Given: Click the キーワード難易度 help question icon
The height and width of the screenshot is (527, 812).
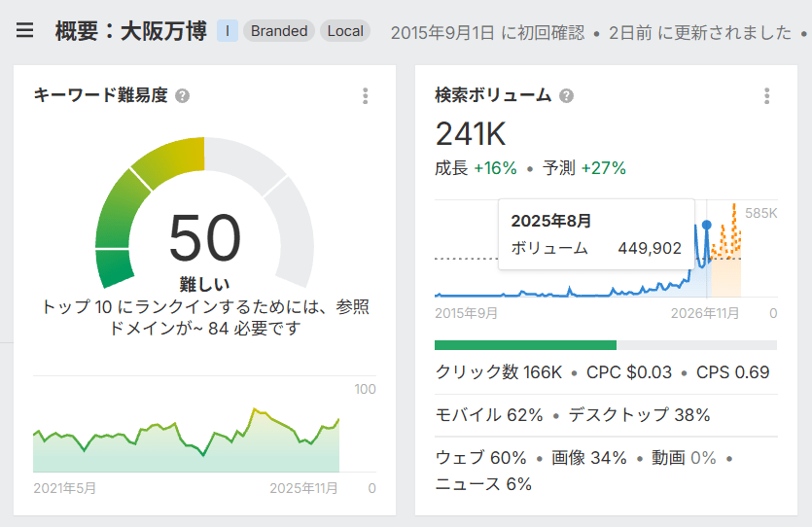Looking at the screenshot, I should [182, 95].
